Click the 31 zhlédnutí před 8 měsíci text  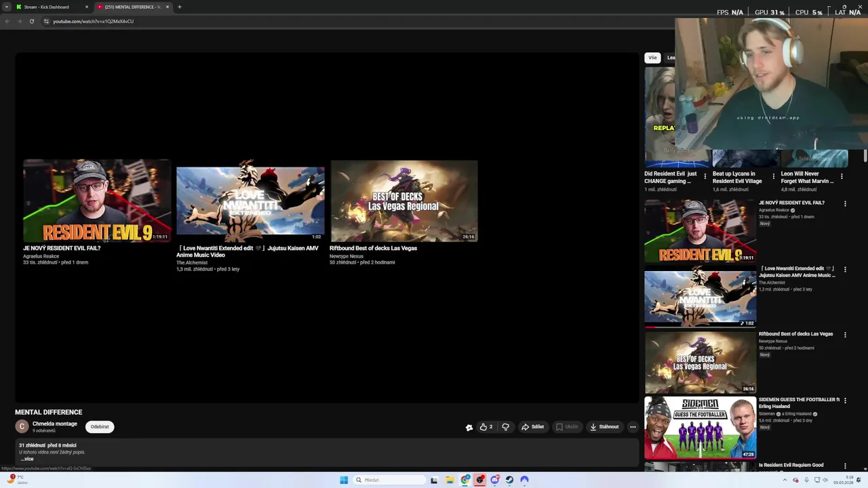coord(47,445)
